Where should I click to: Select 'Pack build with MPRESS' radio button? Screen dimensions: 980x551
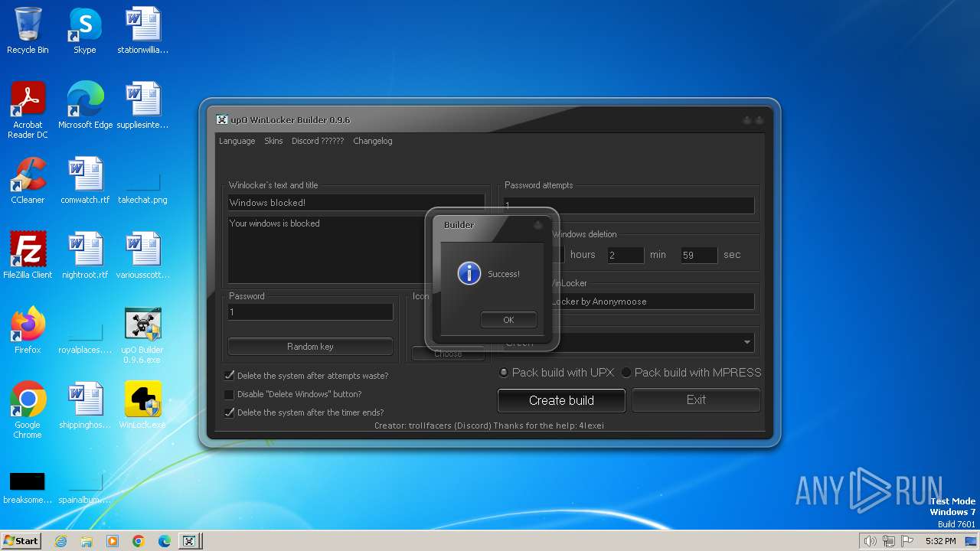pos(626,373)
